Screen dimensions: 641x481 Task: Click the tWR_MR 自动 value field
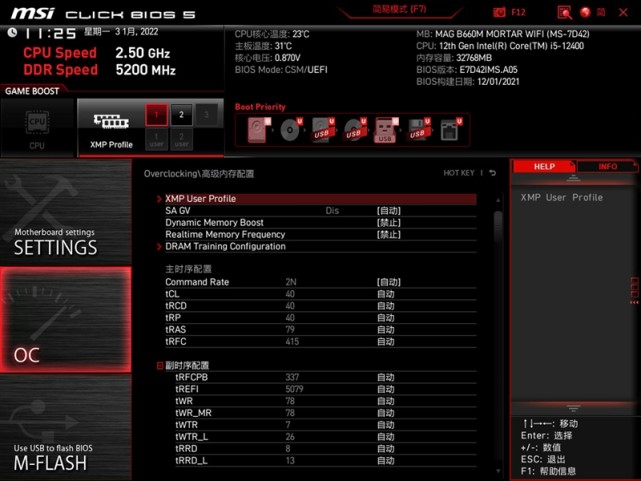click(x=385, y=413)
